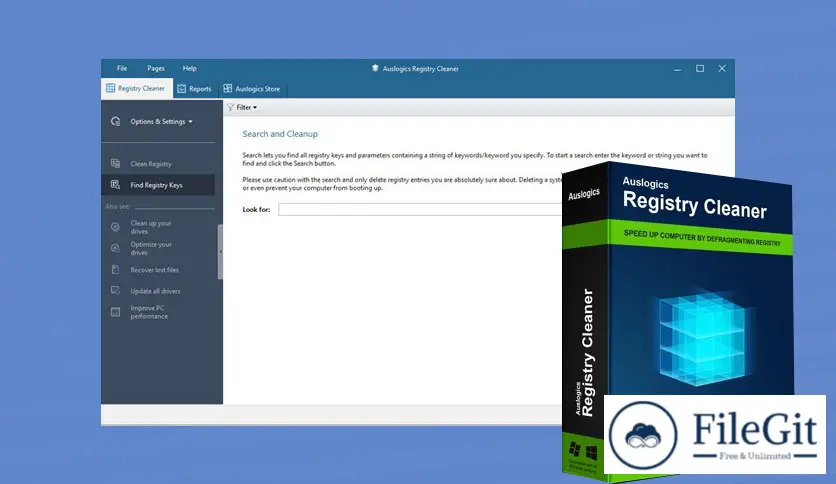Open the Auslogics Store tab
The height and width of the screenshot is (484, 836).
[252, 88]
